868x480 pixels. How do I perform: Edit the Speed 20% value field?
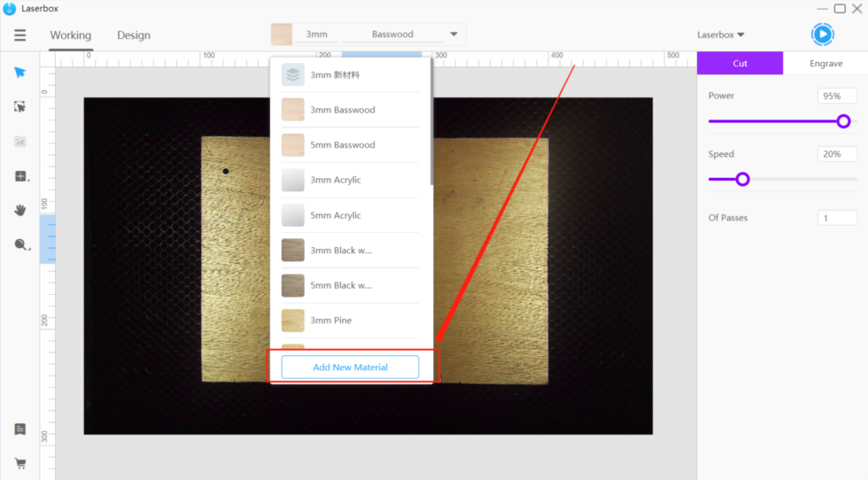point(837,154)
